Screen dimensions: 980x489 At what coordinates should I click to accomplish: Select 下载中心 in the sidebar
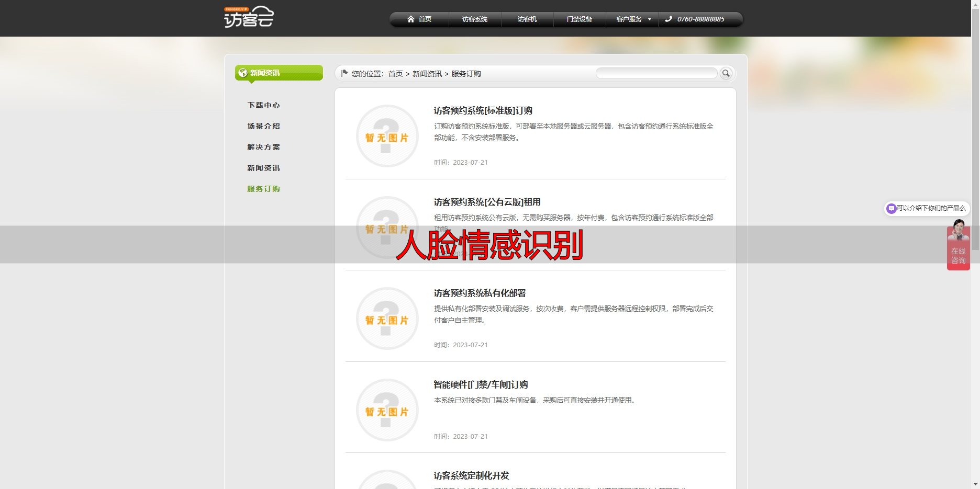tap(264, 105)
